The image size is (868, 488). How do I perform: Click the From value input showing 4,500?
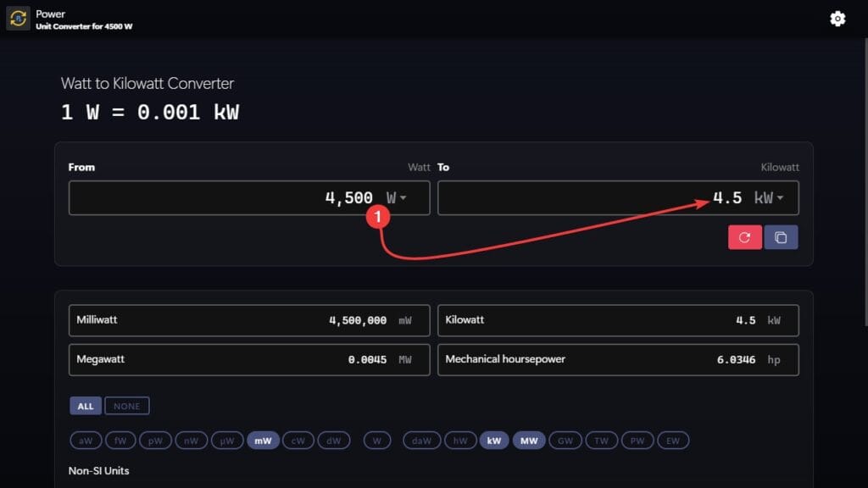[249, 198]
